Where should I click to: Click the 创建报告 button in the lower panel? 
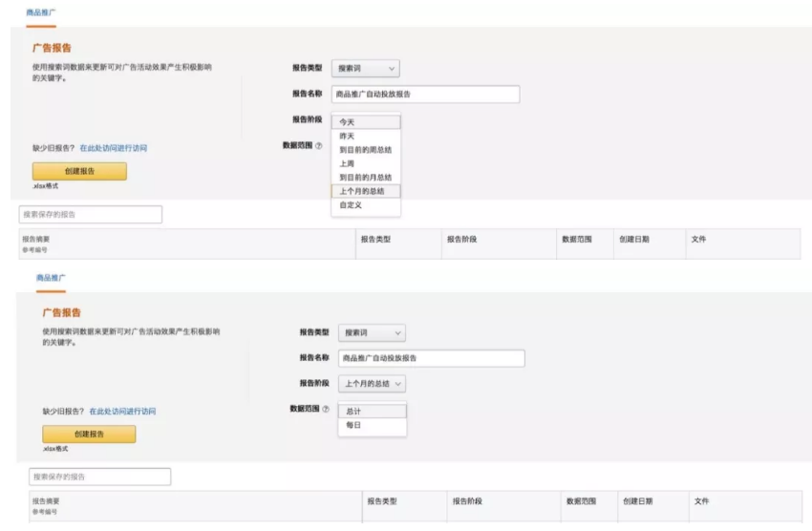(89, 435)
